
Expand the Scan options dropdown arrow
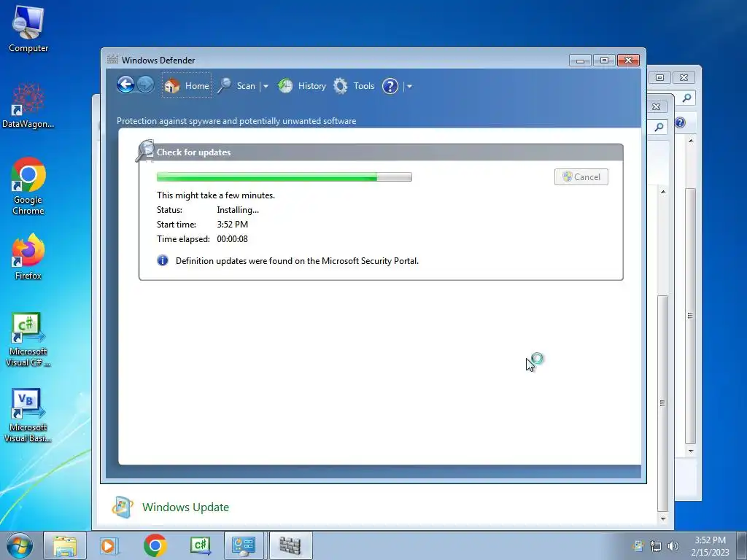click(266, 86)
